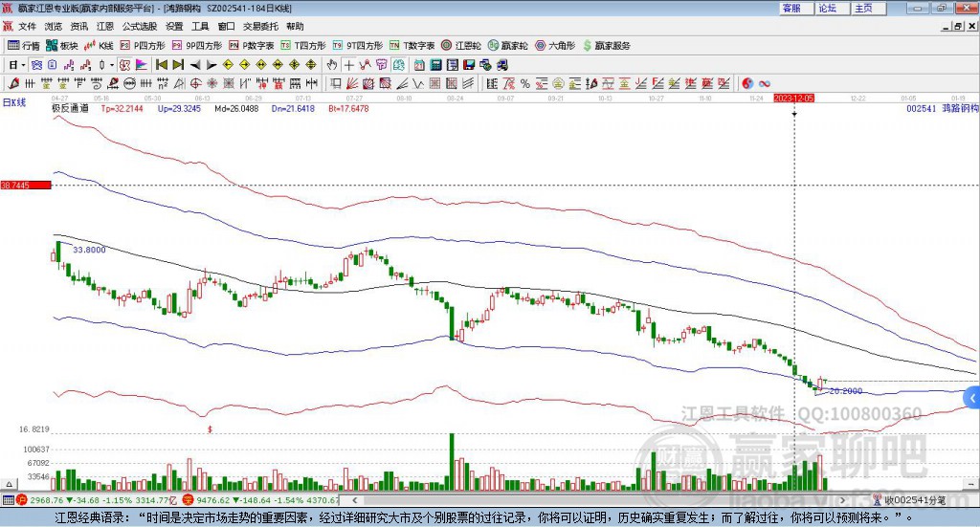Open the calculator icon in toolbar
The height and width of the screenshot is (527, 980).
(436, 65)
